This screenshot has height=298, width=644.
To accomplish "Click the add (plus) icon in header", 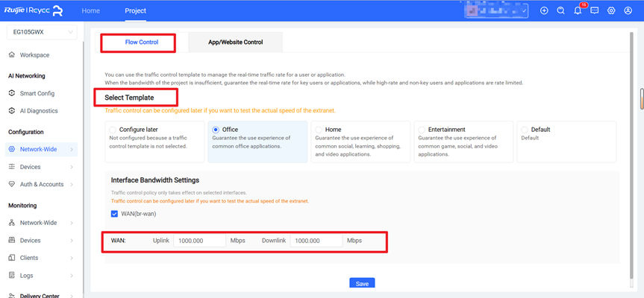I will click(x=544, y=11).
